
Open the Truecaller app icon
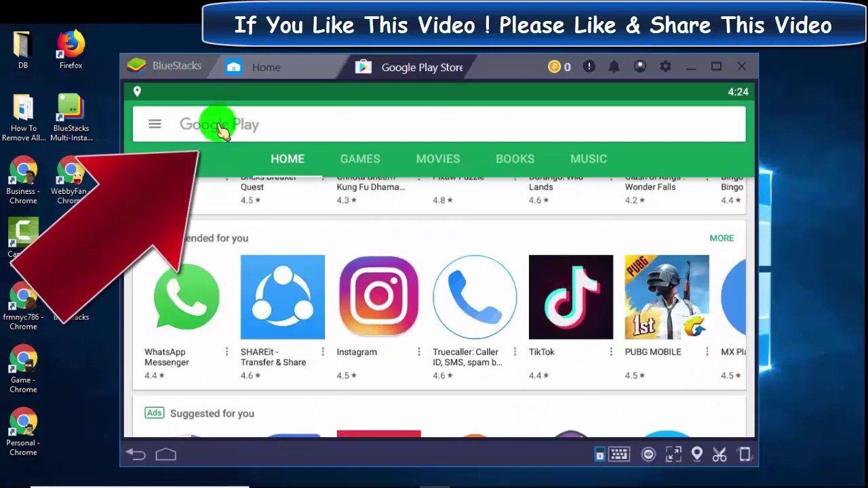point(475,297)
